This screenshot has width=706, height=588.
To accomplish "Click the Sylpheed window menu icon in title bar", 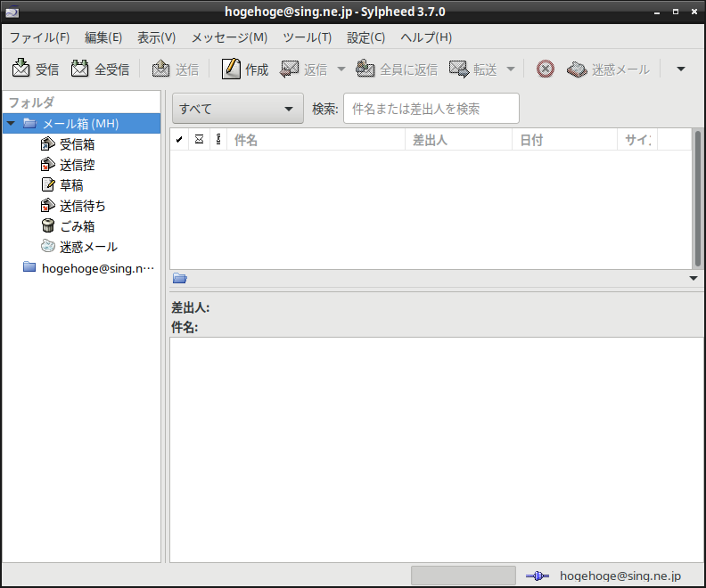I will click(x=12, y=12).
